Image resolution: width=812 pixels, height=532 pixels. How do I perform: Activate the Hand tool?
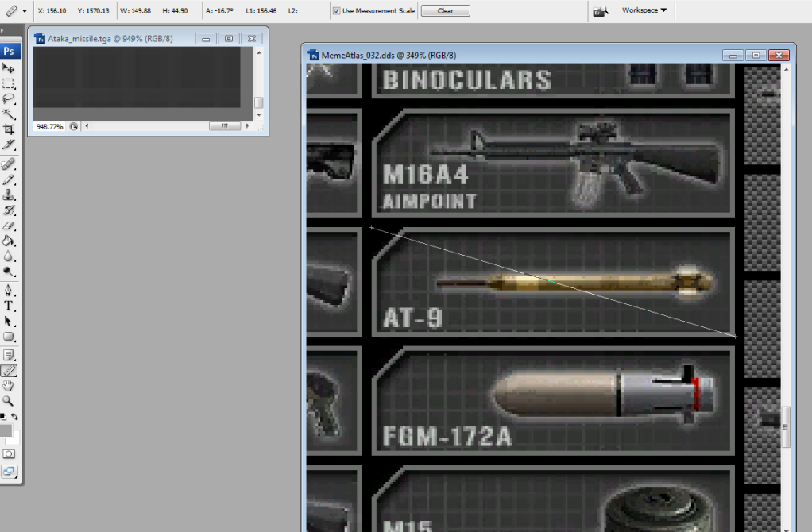[x=9, y=386]
